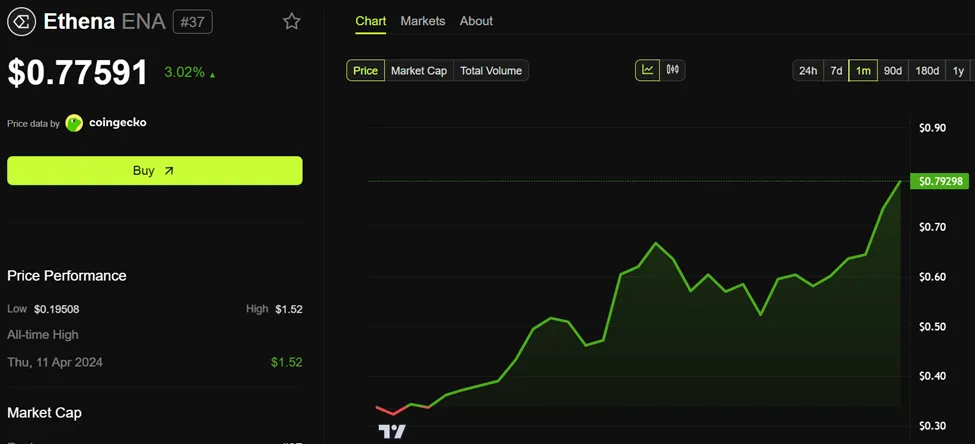Click the TradingView logo on the chart

392,431
